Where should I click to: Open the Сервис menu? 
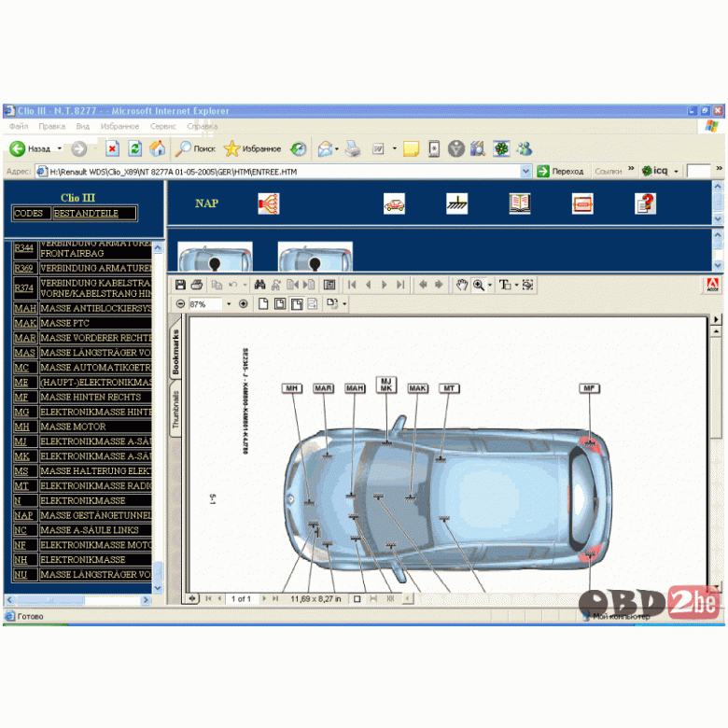[x=163, y=126]
